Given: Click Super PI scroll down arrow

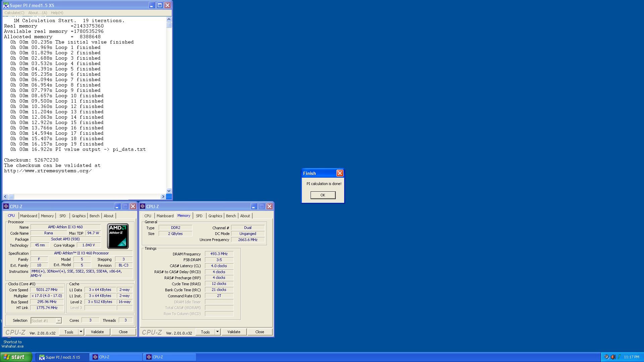Looking at the screenshot, I should coord(169,191).
